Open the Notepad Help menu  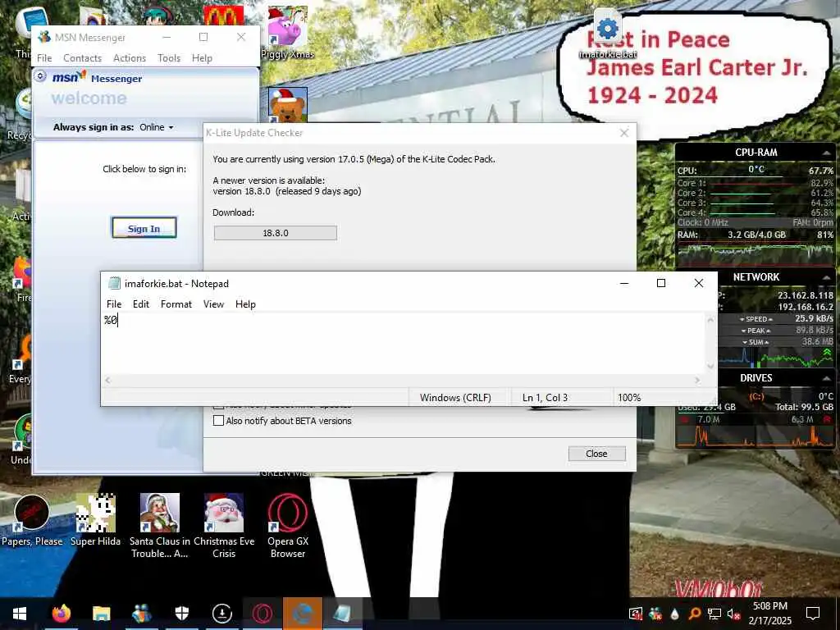245,304
